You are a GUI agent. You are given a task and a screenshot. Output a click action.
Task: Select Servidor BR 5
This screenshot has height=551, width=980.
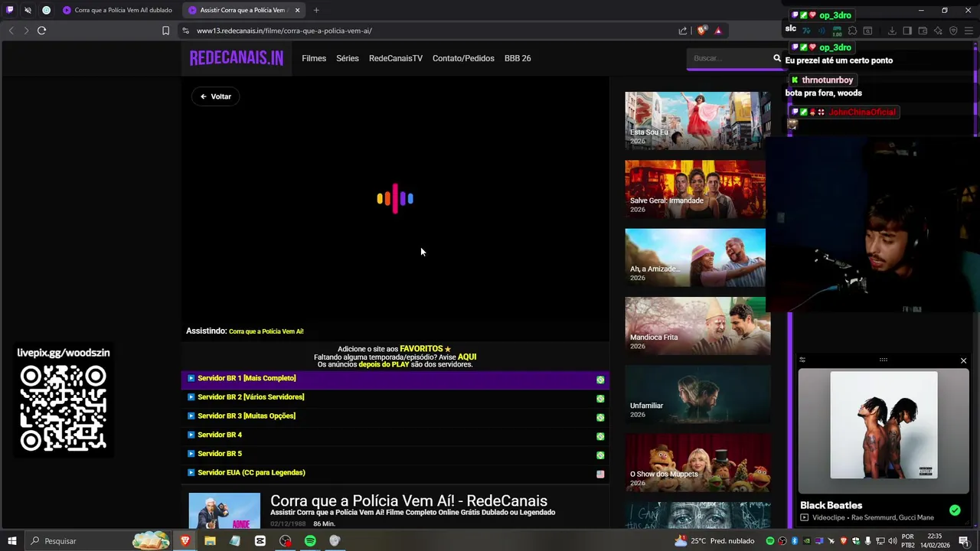[395, 454]
